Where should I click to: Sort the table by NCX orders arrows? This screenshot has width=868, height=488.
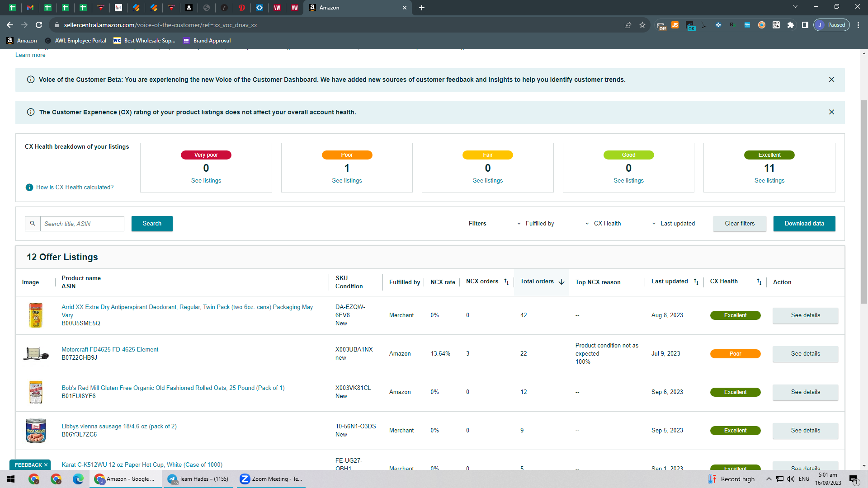point(506,282)
